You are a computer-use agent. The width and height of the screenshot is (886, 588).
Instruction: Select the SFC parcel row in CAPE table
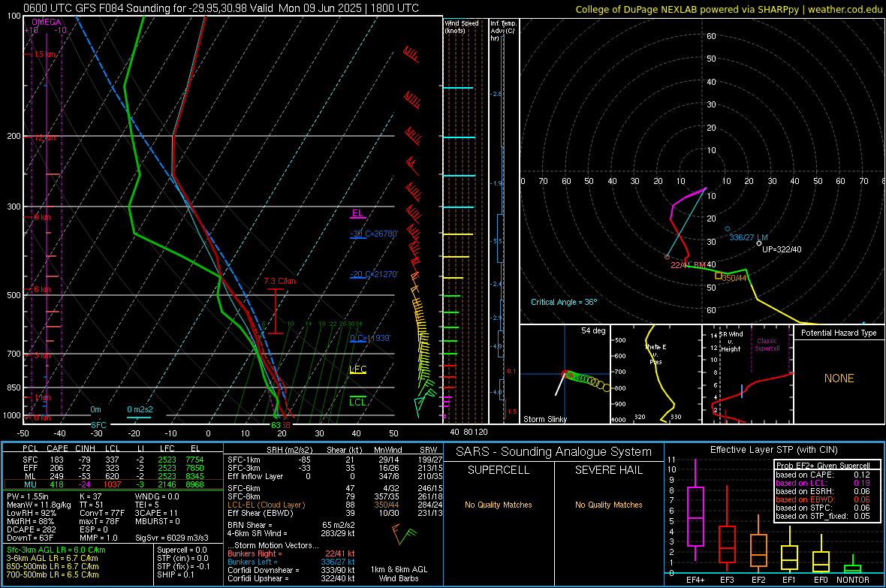tap(113, 460)
